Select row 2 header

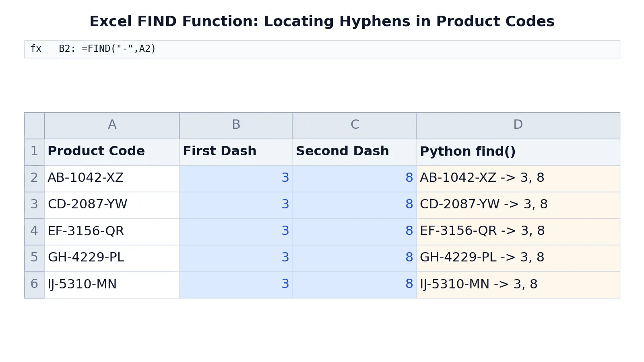point(34,179)
